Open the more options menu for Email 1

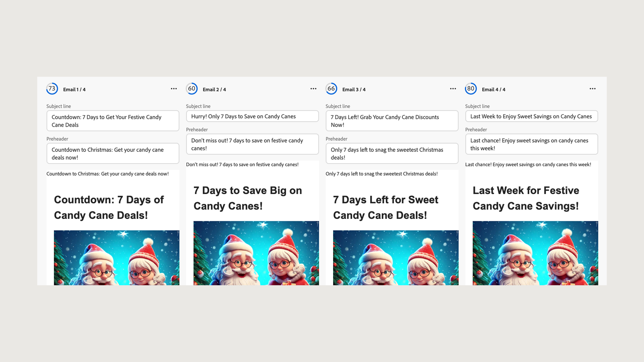(x=174, y=89)
